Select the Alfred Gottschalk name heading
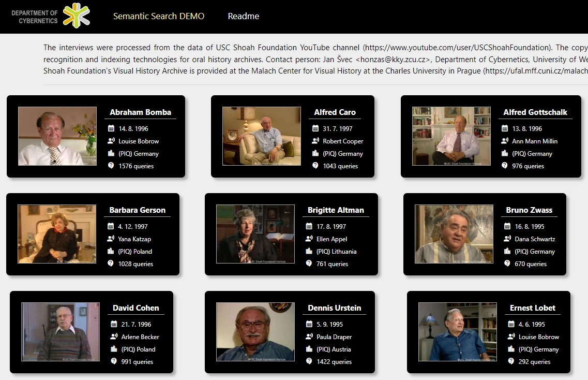 coord(535,112)
